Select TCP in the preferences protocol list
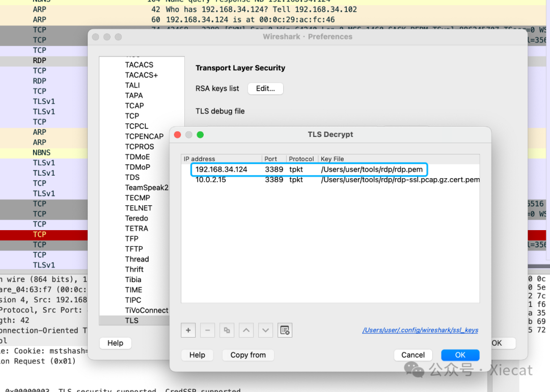550x392 pixels. pos(132,116)
